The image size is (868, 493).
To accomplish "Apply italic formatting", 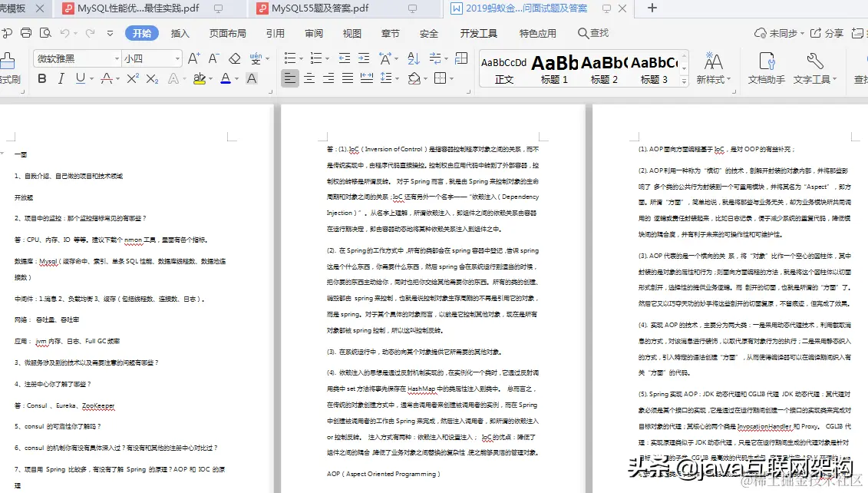I will click(61, 78).
